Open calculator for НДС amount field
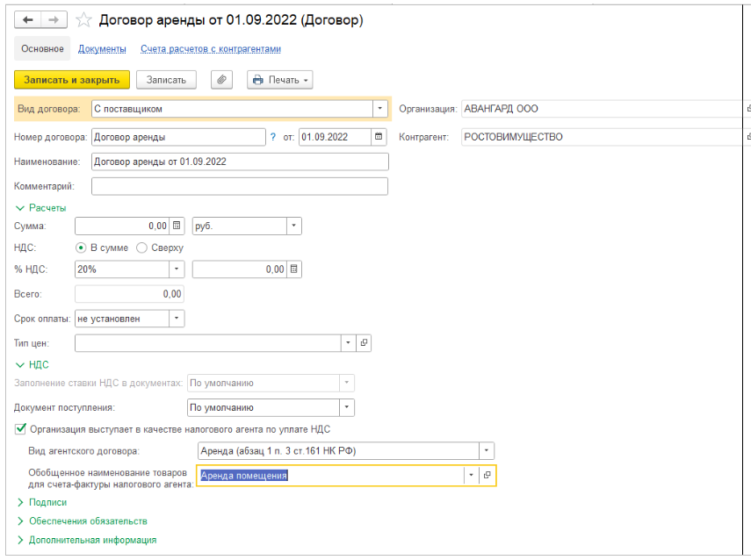751x560 pixels. tap(294, 269)
